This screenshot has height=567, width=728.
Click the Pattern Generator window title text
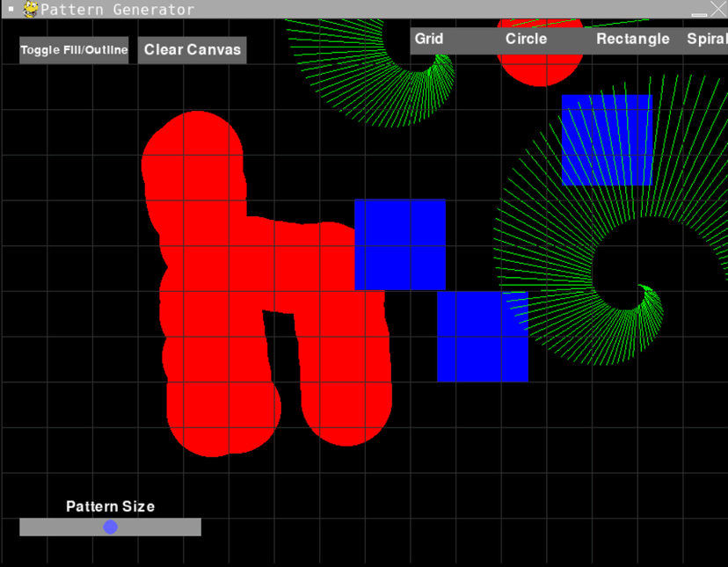pyautogui.click(x=117, y=10)
